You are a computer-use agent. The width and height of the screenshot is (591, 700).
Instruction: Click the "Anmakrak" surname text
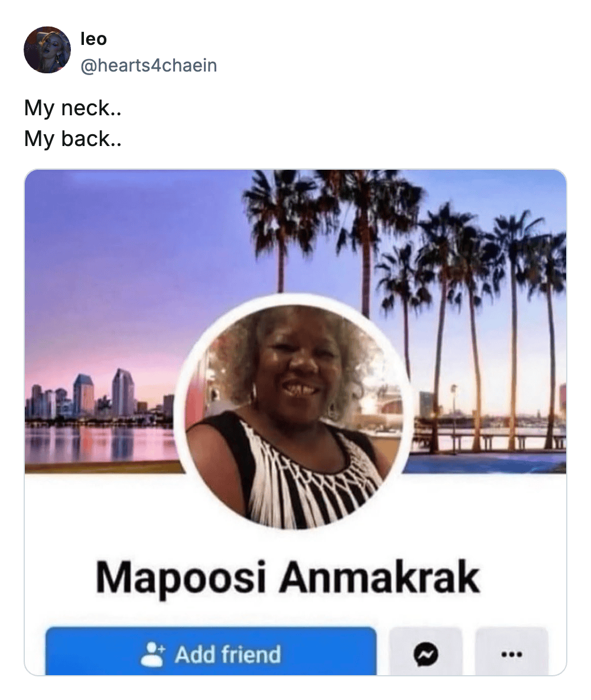click(x=379, y=578)
